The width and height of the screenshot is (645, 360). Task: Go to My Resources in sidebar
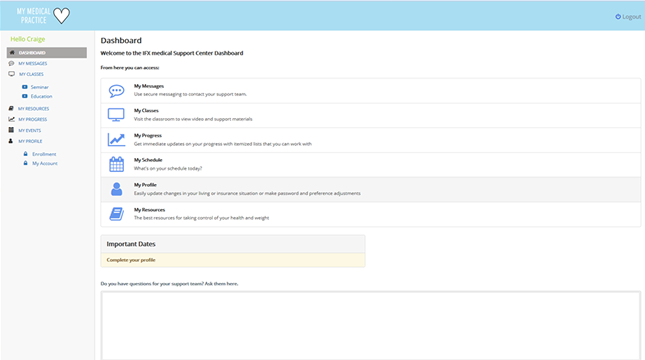(x=33, y=109)
